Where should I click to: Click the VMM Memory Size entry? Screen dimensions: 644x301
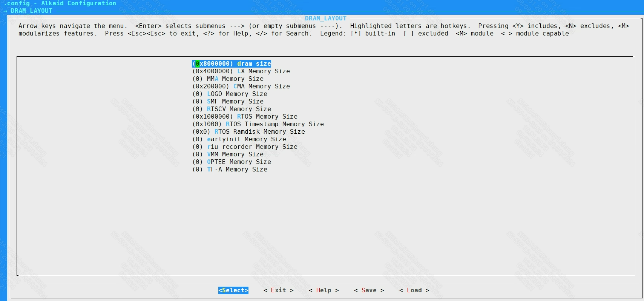[228, 154]
